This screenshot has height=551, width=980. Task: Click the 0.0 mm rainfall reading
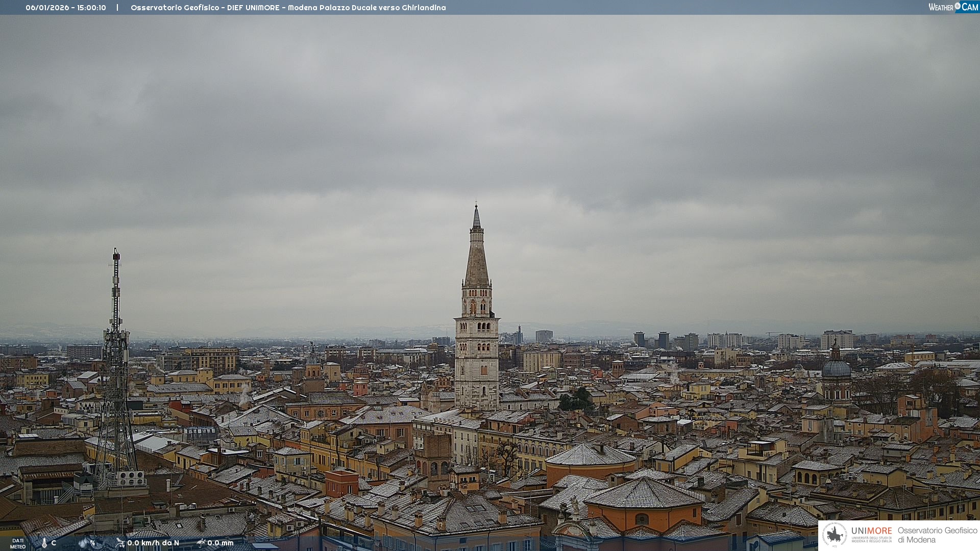click(x=220, y=543)
